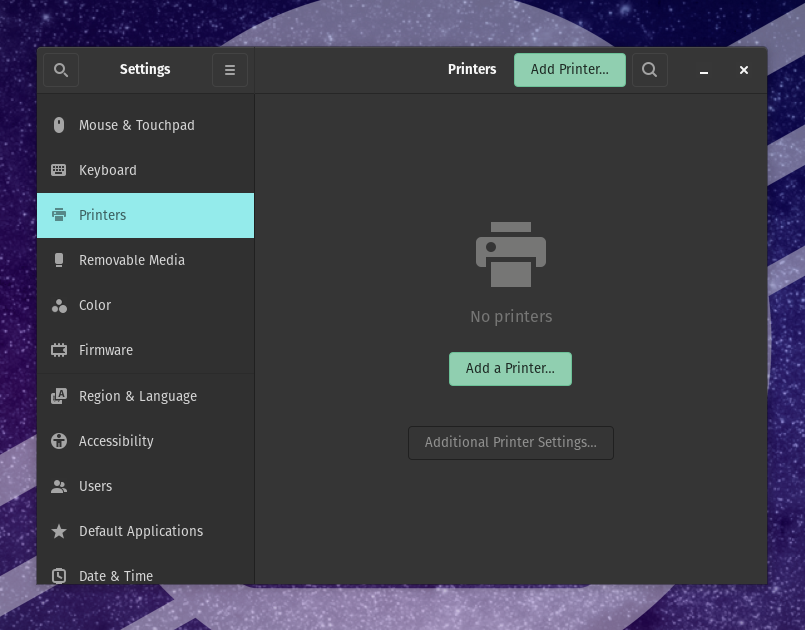Open the Accessibility settings panel

click(x=116, y=441)
